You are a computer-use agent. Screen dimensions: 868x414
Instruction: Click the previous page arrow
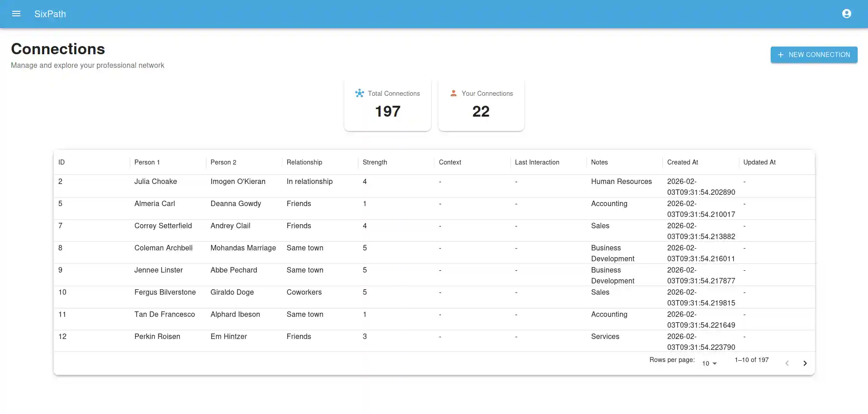click(787, 363)
